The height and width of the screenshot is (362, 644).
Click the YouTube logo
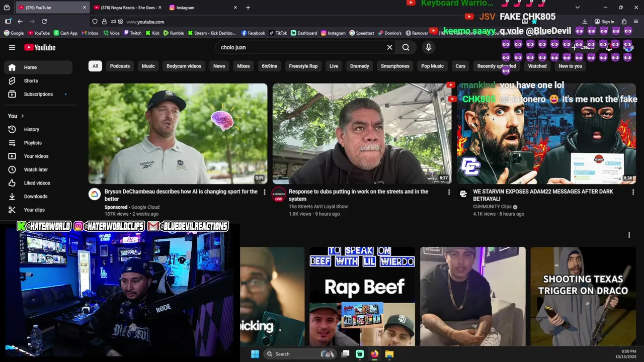[x=39, y=47]
